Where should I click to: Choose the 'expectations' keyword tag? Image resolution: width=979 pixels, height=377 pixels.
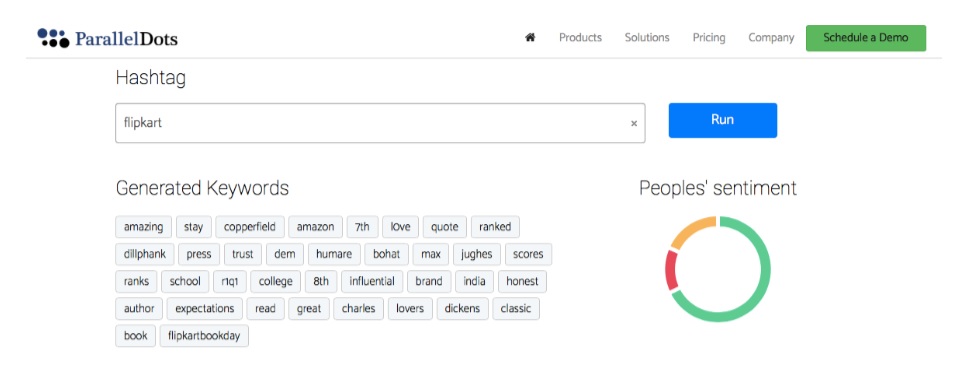205,308
